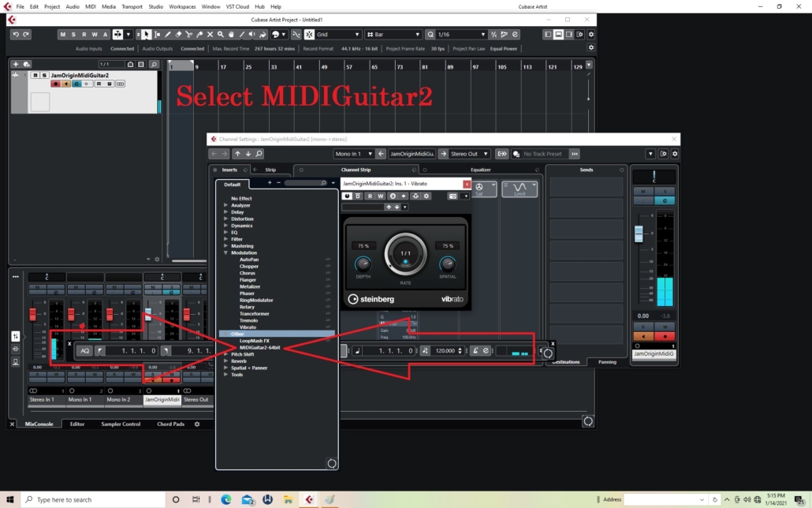Click Freeze channel icon in vibrato plugin
This screenshot has height=508, width=812.
tap(415, 196)
